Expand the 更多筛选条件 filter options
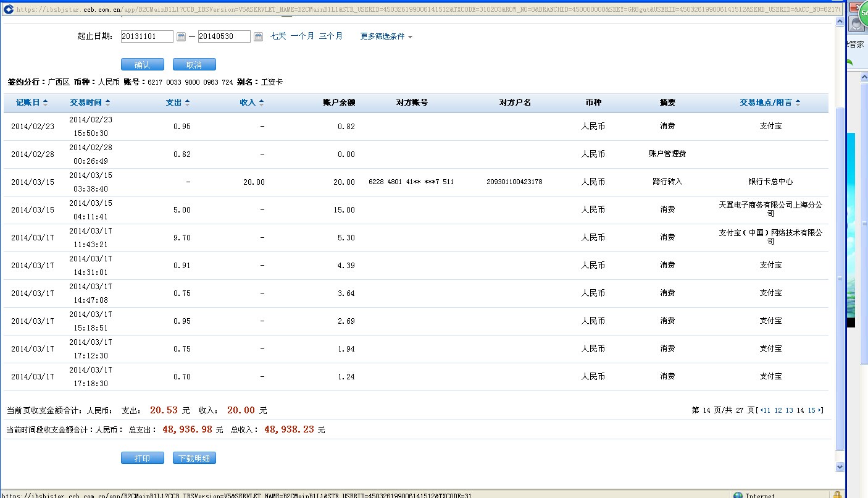The image size is (868, 498). point(386,36)
